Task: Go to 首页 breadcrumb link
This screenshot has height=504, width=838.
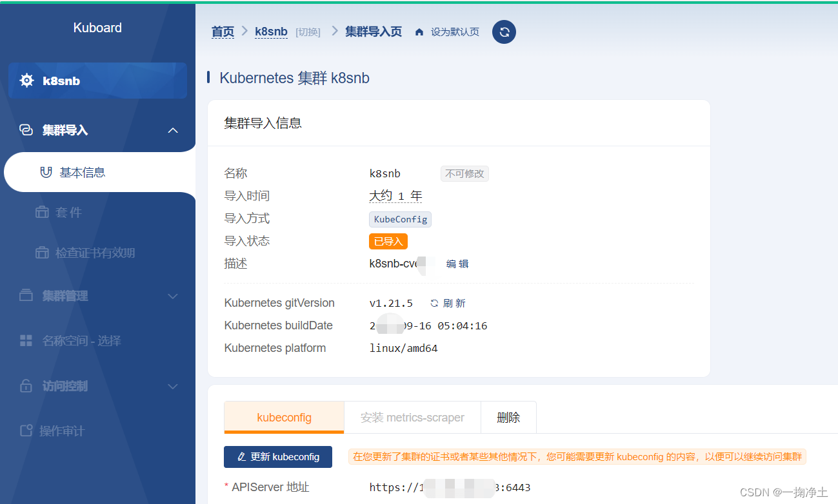Action: pyautogui.click(x=223, y=32)
